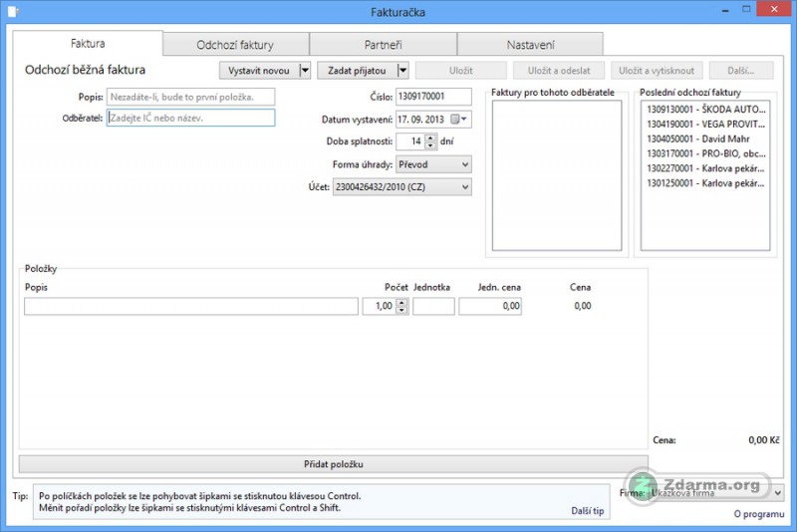Open the date picker calendar icon
This screenshot has height=532, width=797.
pos(458,120)
